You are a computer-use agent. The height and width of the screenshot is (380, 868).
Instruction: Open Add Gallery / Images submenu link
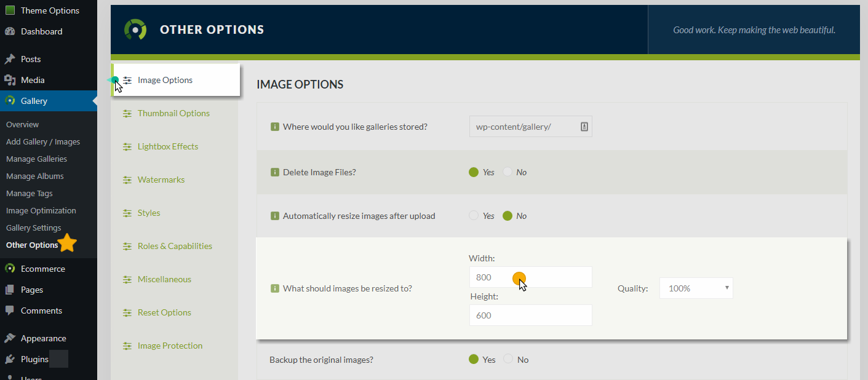(x=43, y=141)
